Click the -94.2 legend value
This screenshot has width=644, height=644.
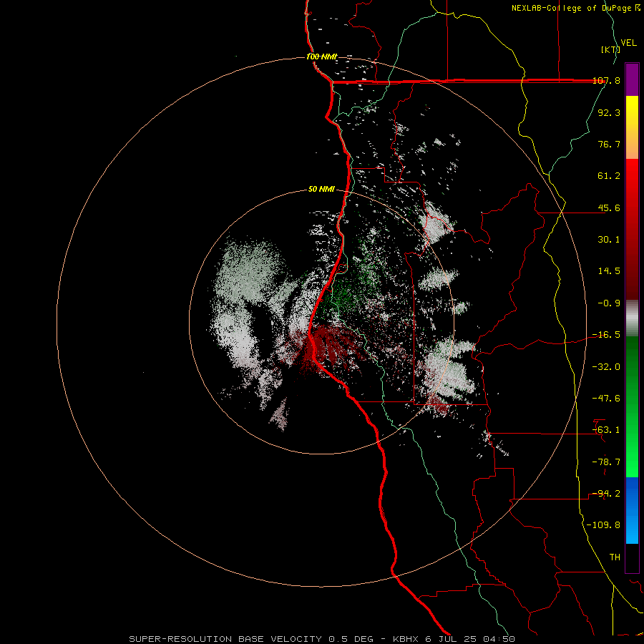coord(606,494)
